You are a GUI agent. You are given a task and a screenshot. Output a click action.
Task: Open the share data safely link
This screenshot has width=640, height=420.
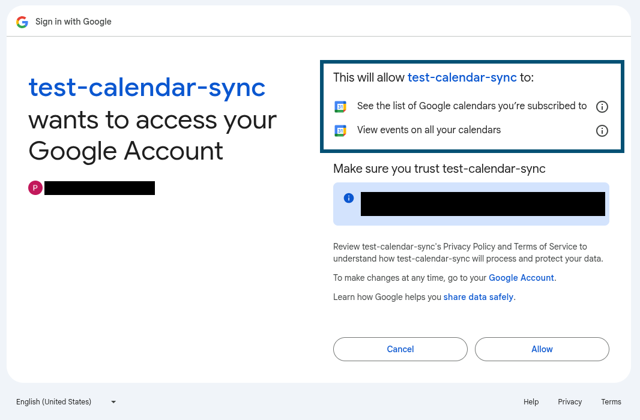click(478, 297)
